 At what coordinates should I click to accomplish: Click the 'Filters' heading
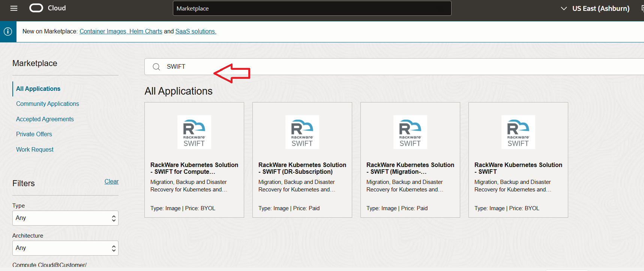pyautogui.click(x=24, y=184)
